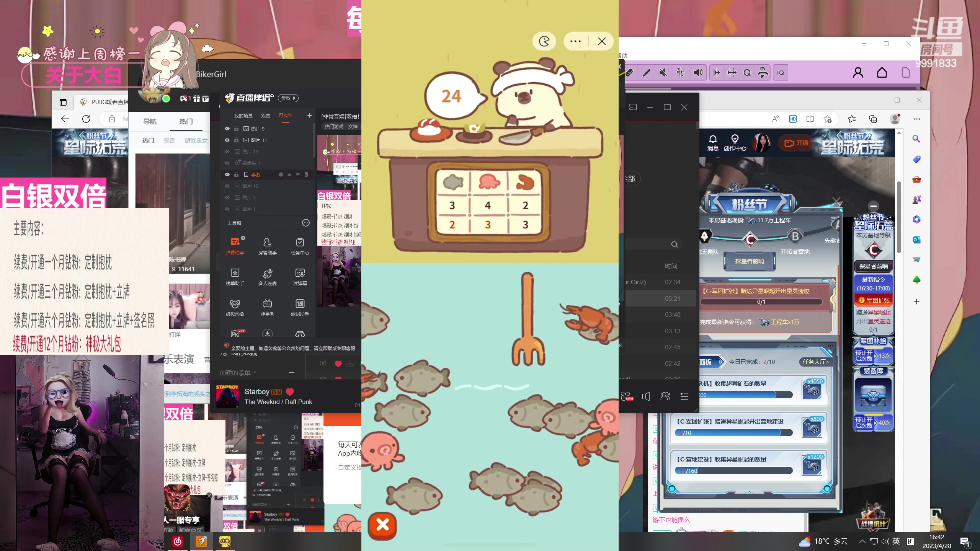Add this page to Edge favorites
Image resolution: width=980 pixels, height=551 pixels.
point(828,119)
